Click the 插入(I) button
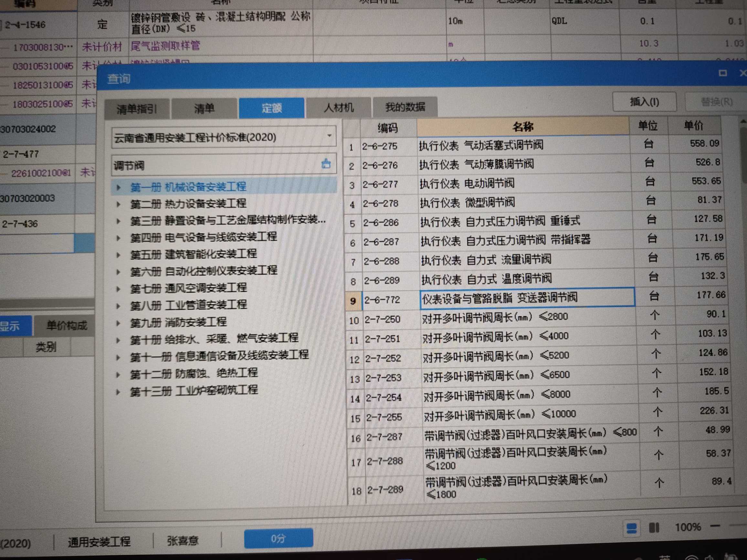 coord(644,102)
